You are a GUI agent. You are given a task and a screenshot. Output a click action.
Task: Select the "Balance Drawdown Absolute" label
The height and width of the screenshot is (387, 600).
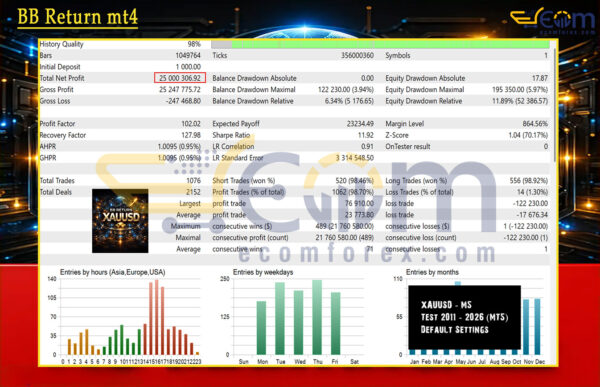pos(254,78)
